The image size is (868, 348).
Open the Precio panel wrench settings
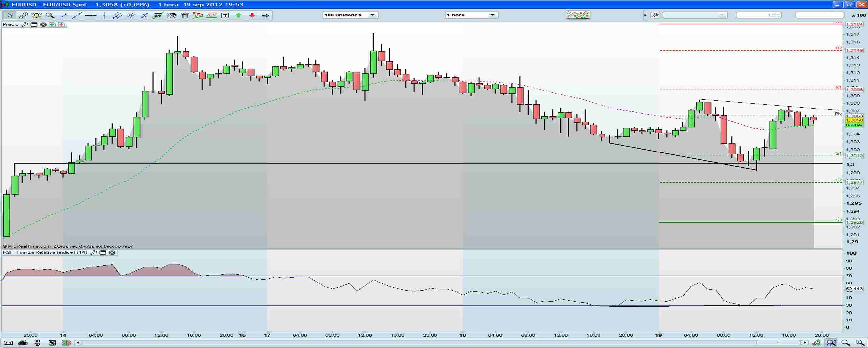[x=25, y=24]
